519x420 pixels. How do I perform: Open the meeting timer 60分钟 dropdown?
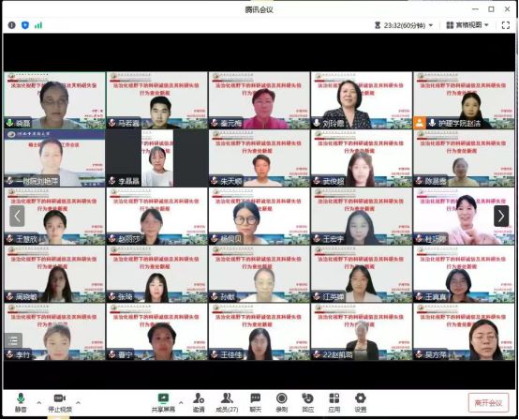[404, 25]
